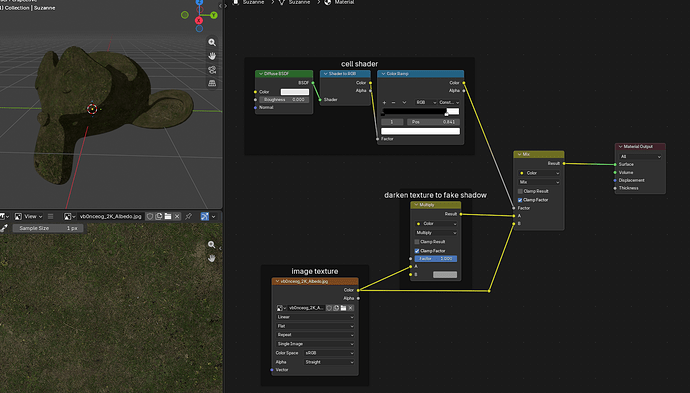
Task: Click the fake user shield icon in the image texture node
Action: [x=329, y=308]
